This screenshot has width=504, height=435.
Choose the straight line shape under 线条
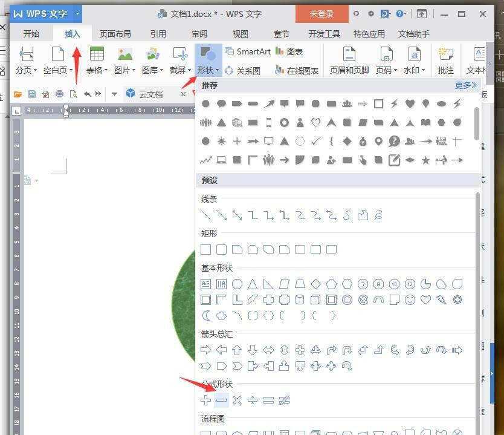205,215
